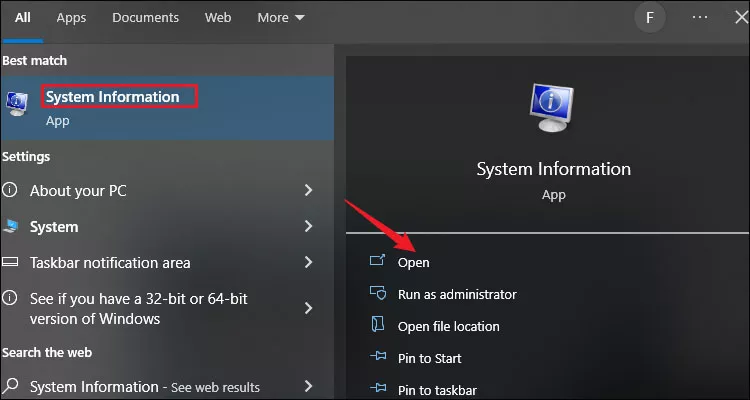Switch to the Documents tab

145,18
